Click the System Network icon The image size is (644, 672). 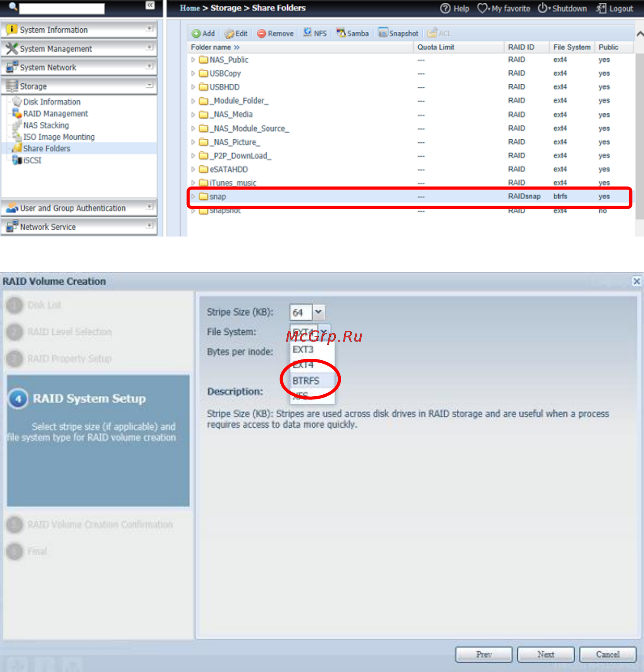pyautogui.click(x=12, y=67)
